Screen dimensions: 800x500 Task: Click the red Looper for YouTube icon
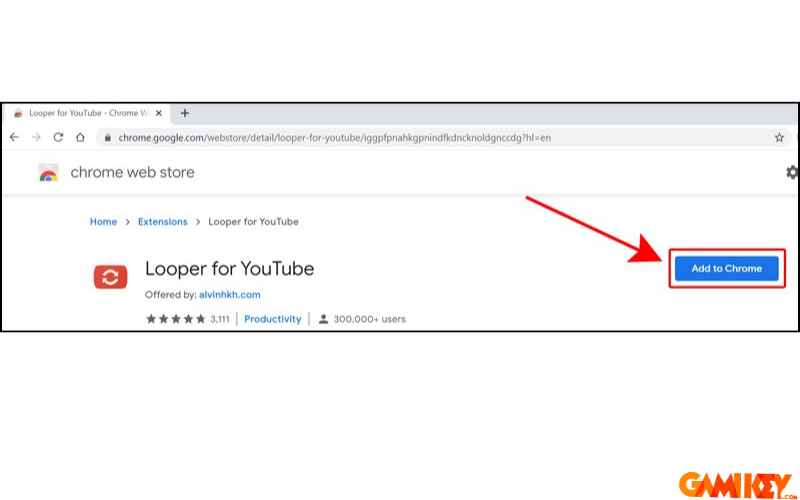pyautogui.click(x=110, y=277)
